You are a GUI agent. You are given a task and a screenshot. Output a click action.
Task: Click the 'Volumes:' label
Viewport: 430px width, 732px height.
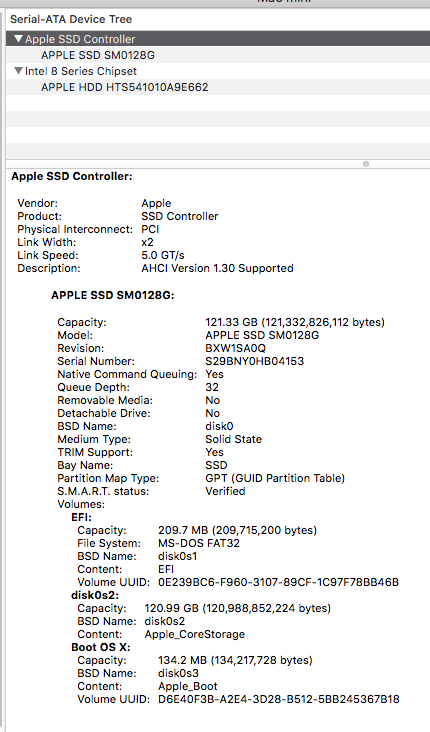point(81,505)
